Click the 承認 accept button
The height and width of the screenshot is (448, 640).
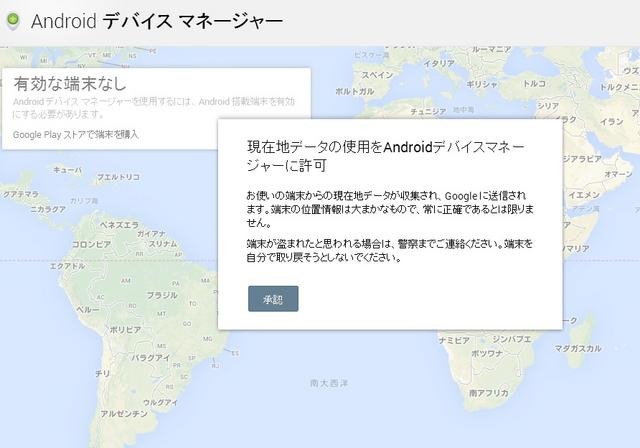273,298
